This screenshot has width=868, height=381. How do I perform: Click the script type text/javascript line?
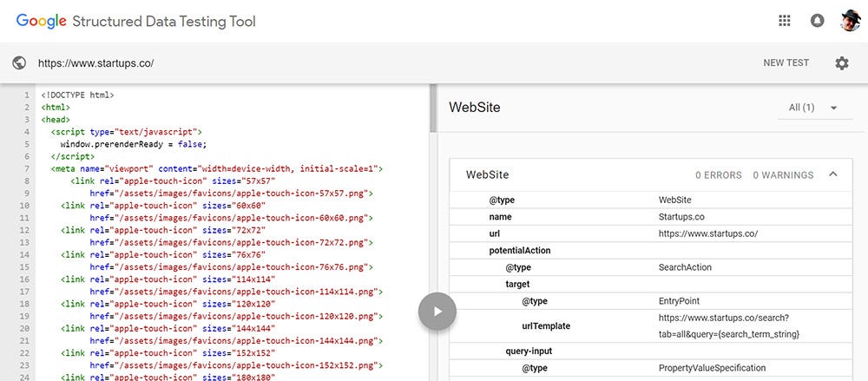point(126,132)
